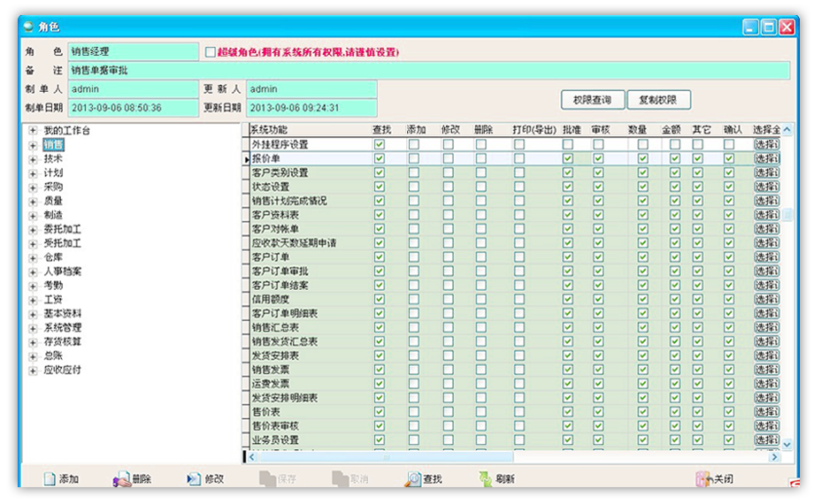
Task: Expand the 仓库 tree node
Action: (x=33, y=257)
